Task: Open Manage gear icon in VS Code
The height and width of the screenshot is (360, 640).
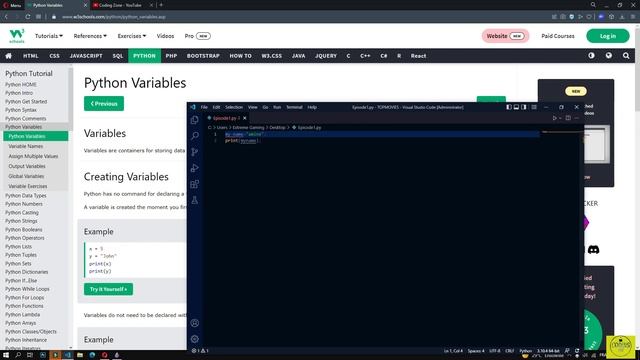Action: [195, 339]
